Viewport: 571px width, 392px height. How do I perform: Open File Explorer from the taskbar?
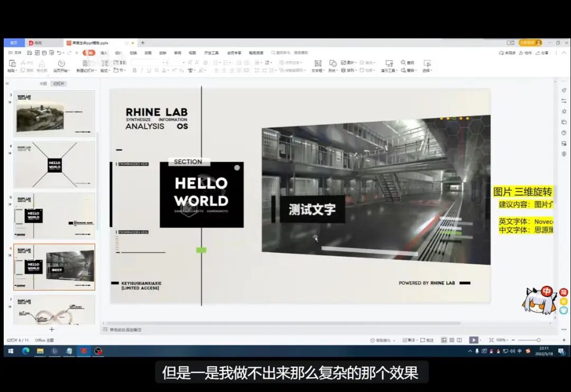tap(40, 351)
